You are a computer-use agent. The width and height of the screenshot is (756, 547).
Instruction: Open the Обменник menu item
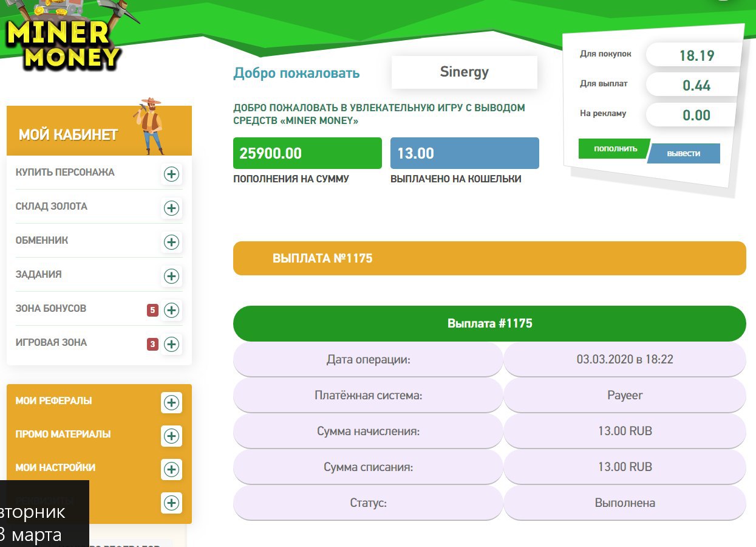tap(42, 240)
